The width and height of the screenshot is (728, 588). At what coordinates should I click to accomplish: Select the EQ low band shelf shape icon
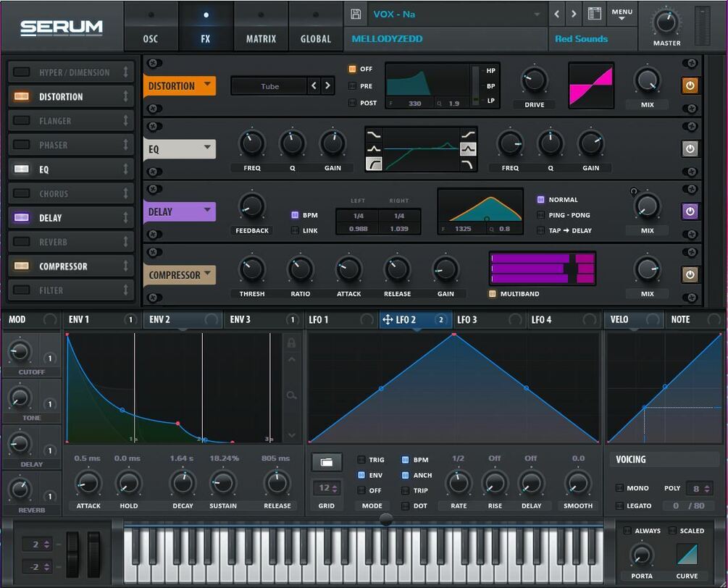[374, 135]
